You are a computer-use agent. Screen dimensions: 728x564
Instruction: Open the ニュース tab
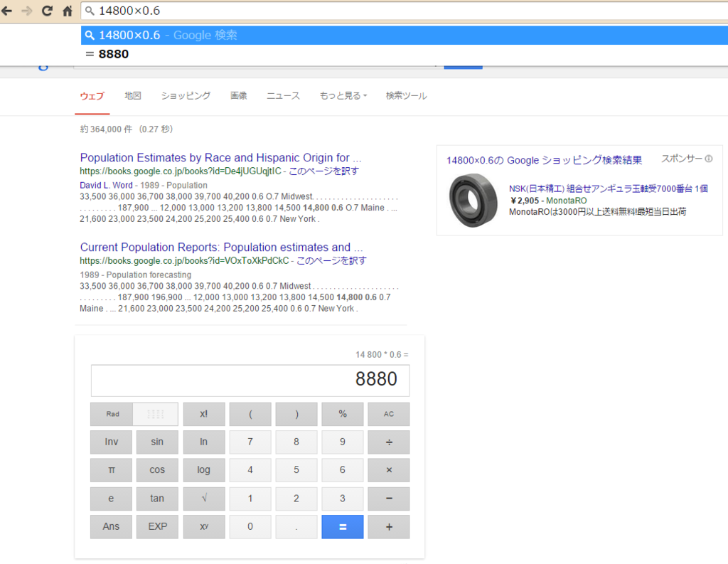point(283,96)
